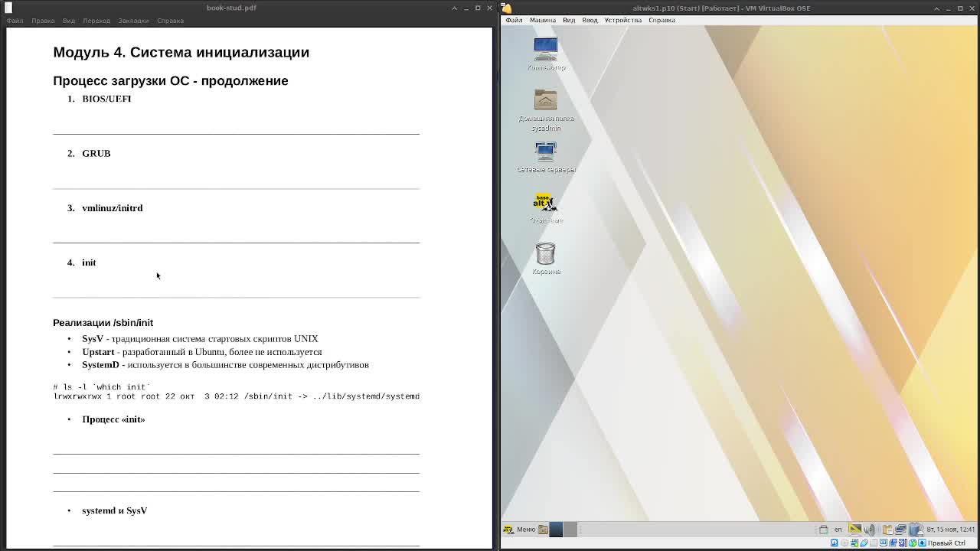Open Файл menu in PDF viewer
The width and height of the screenshot is (980, 551).
pyautogui.click(x=15, y=21)
